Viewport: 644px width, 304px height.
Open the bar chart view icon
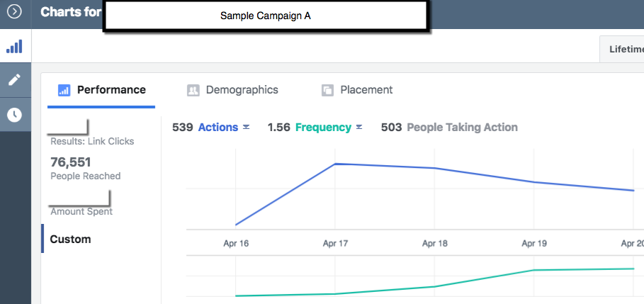[14, 47]
